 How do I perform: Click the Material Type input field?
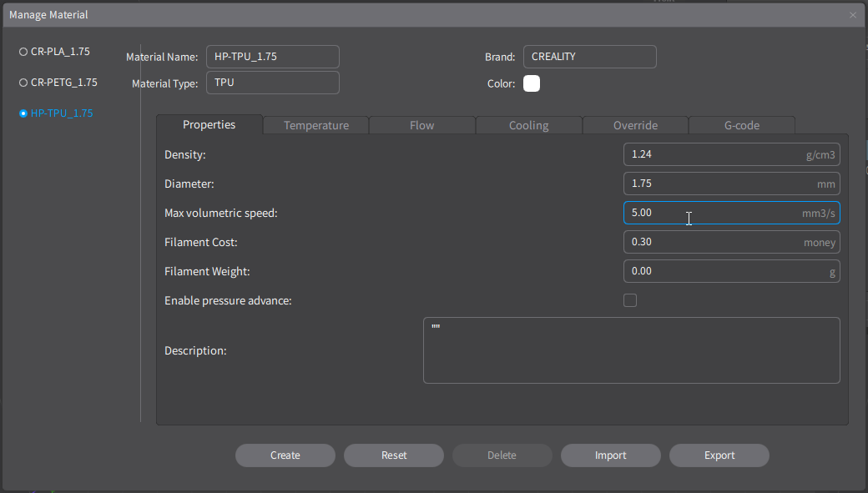click(273, 83)
